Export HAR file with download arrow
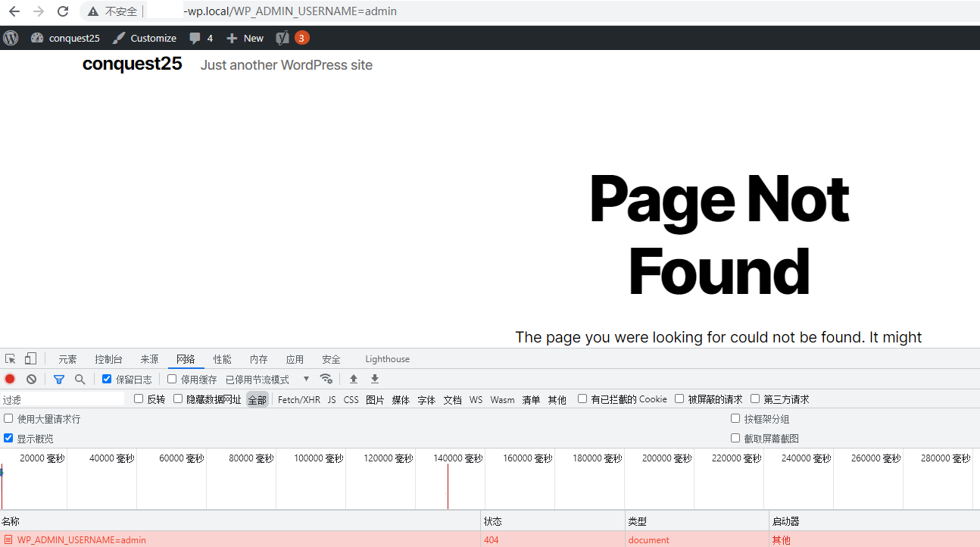Screen dimensions: 980x547 (374, 379)
